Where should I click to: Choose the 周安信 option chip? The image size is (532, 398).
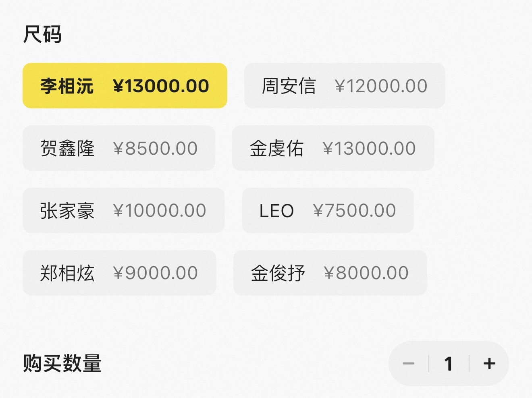coord(345,86)
